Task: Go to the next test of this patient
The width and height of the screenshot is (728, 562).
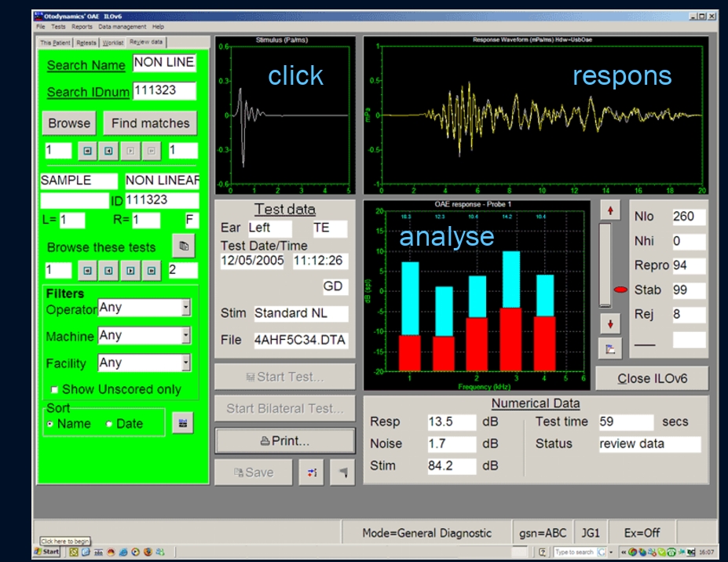Action: tap(130, 271)
